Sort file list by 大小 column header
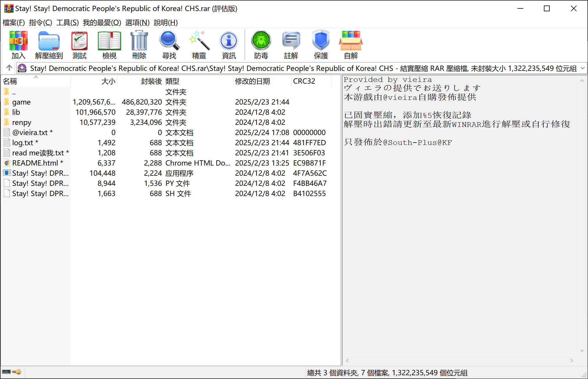 point(108,81)
